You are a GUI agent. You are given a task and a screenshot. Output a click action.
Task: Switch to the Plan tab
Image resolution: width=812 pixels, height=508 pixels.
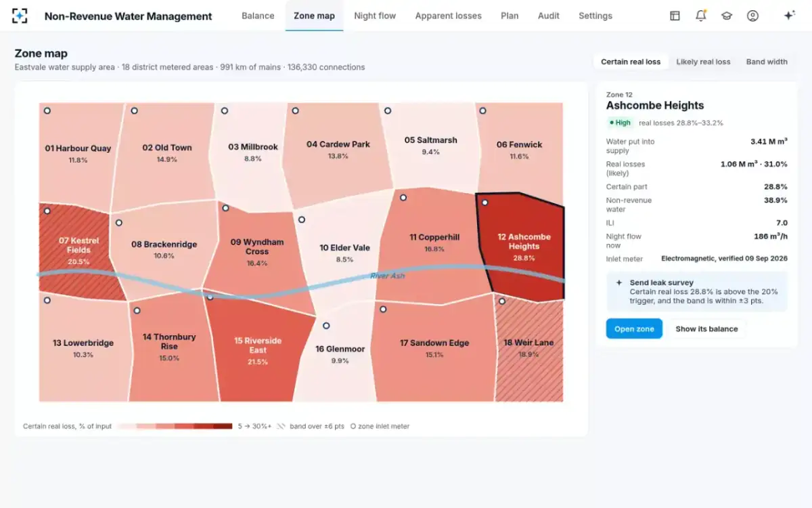click(x=510, y=16)
